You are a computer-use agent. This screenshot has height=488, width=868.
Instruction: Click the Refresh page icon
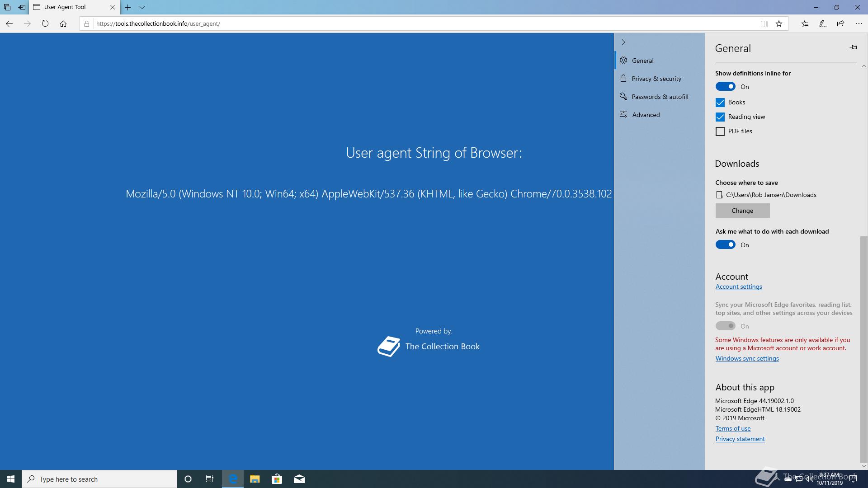45,23
